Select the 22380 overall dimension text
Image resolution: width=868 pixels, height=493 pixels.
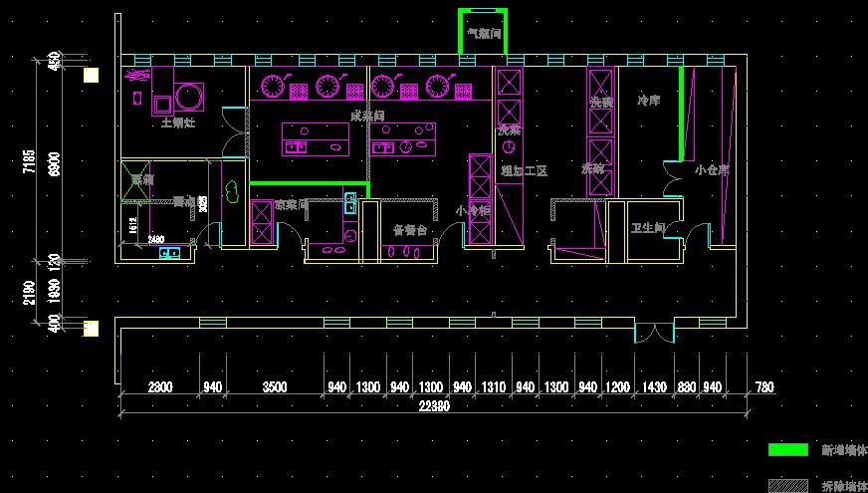tap(433, 405)
